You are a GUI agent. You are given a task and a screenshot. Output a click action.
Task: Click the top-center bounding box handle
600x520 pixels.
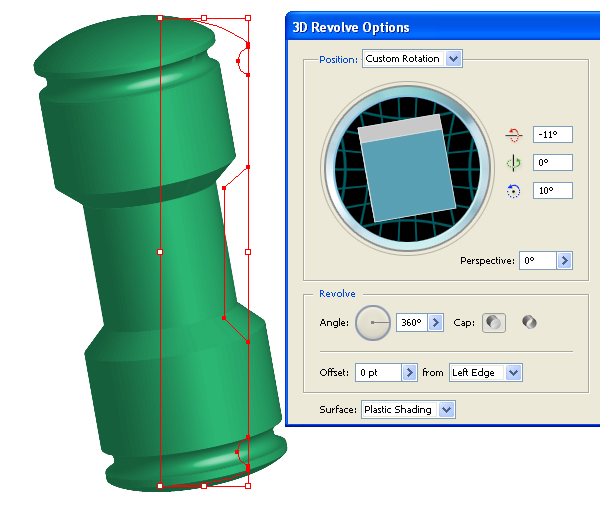(204, 18)
